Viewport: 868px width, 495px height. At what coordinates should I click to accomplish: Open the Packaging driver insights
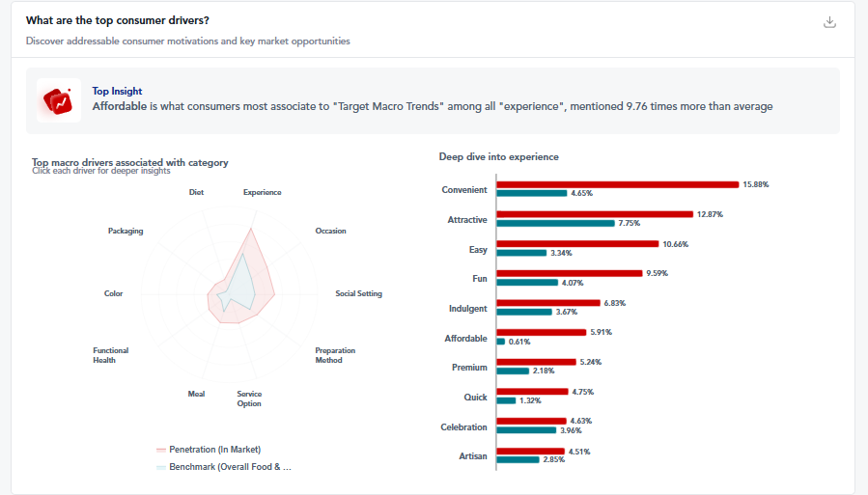(x=126, y=231)
